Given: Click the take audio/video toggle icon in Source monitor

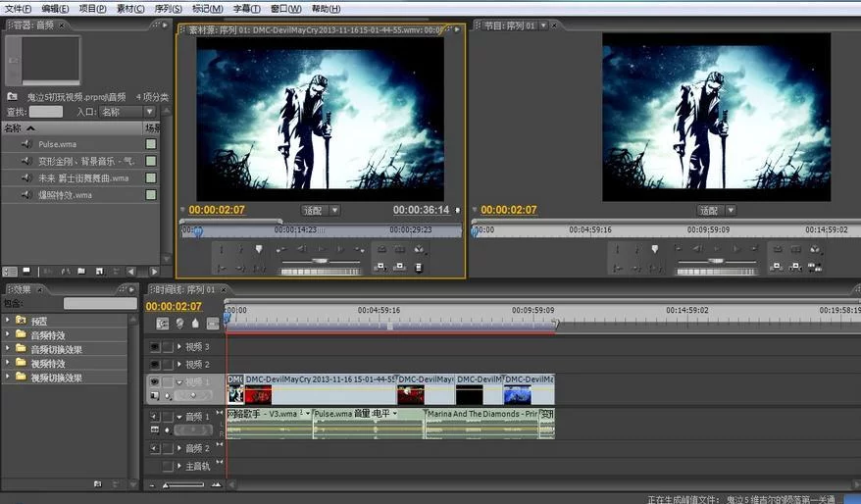Looking at the screenshot, I should click(419, 268).
